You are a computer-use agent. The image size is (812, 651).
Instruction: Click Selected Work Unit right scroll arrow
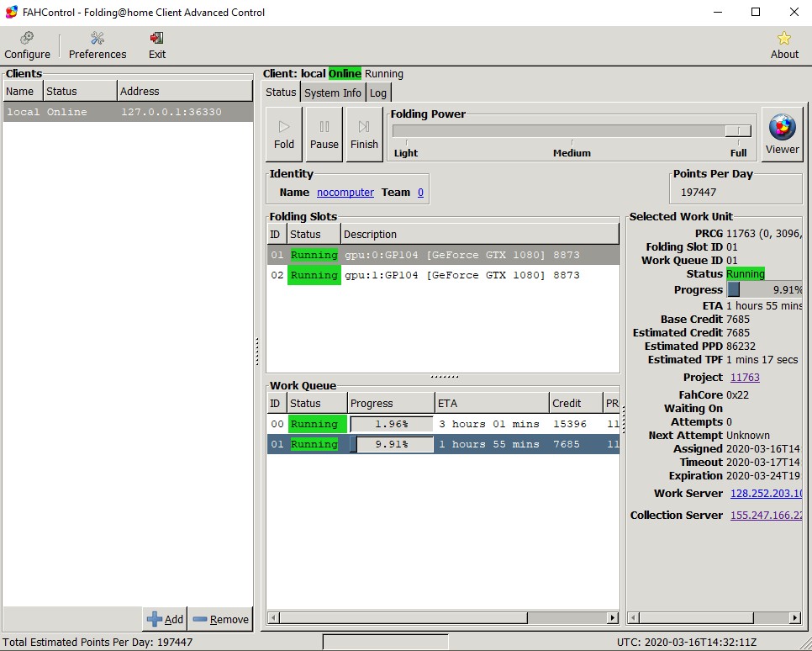[x=795, y=618]
